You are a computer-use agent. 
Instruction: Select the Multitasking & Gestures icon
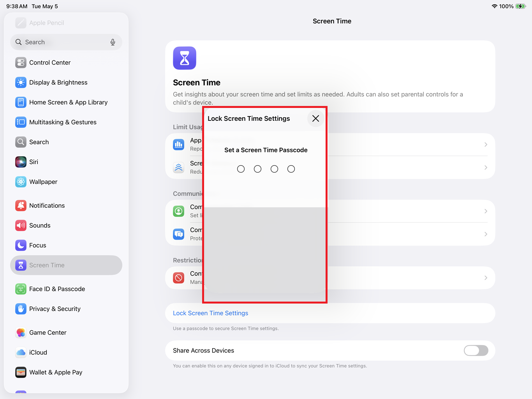click(x=21, y=122)
